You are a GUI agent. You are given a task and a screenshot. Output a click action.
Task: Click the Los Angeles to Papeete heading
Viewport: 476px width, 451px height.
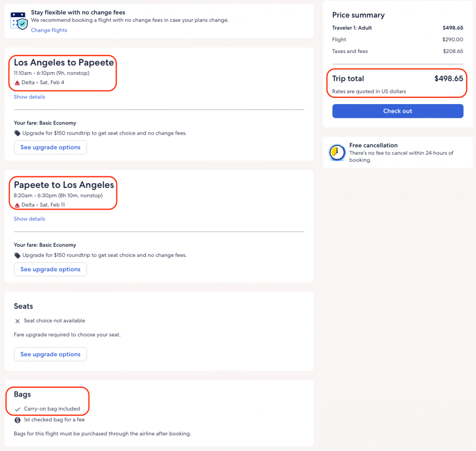click(64, 63)
